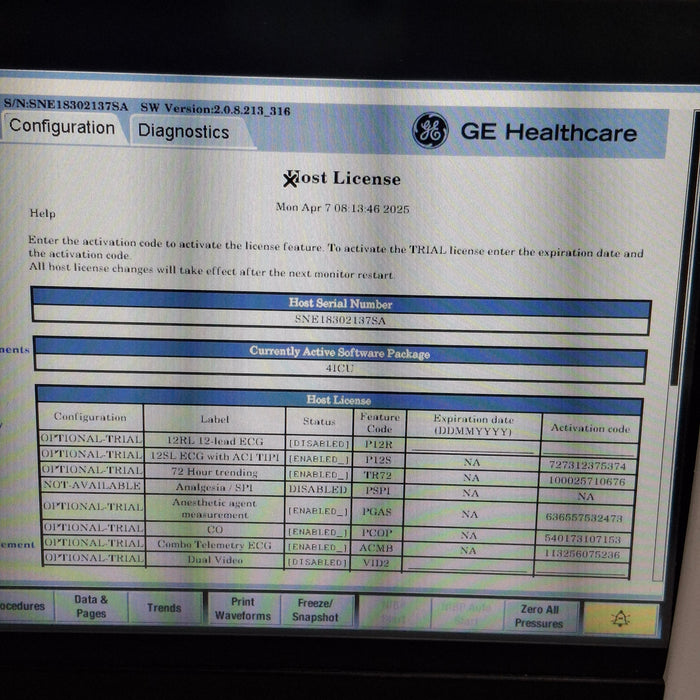The width and height of the screenshot is (700, 700).
Task: Open the Trends button
Action: pyautogui.click(x=164, y=608)
